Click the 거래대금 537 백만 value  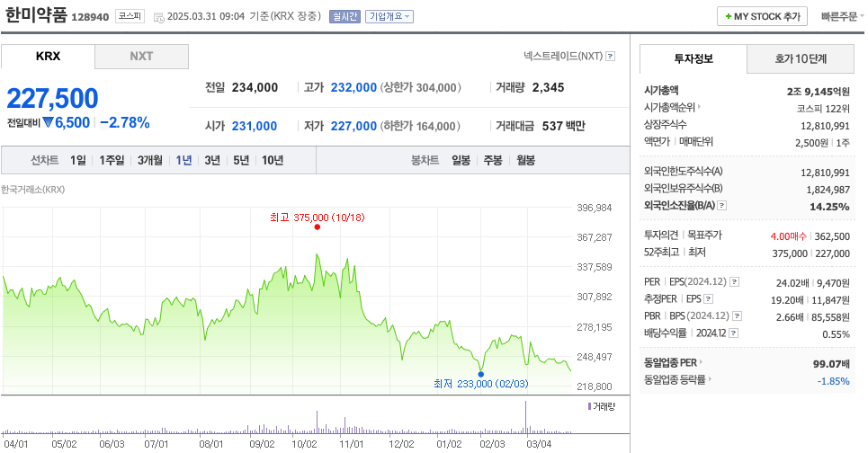point(564,126)
